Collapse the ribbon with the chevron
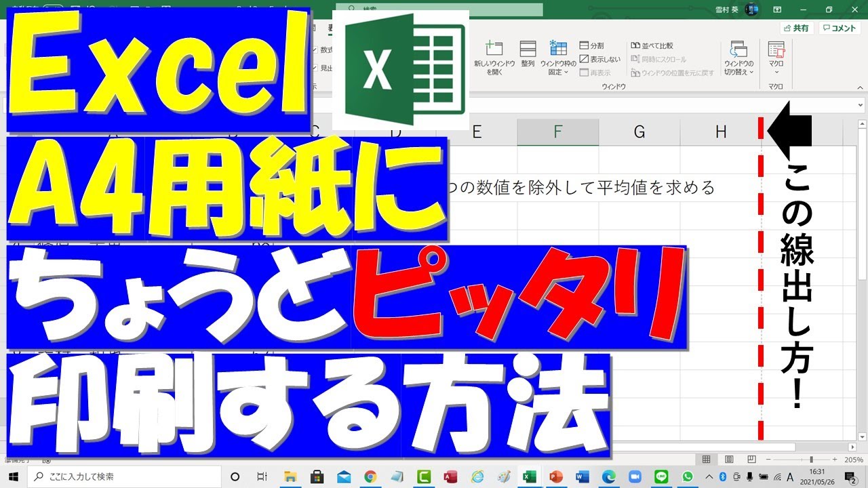 pyautogui.click(x=860, y=86)
